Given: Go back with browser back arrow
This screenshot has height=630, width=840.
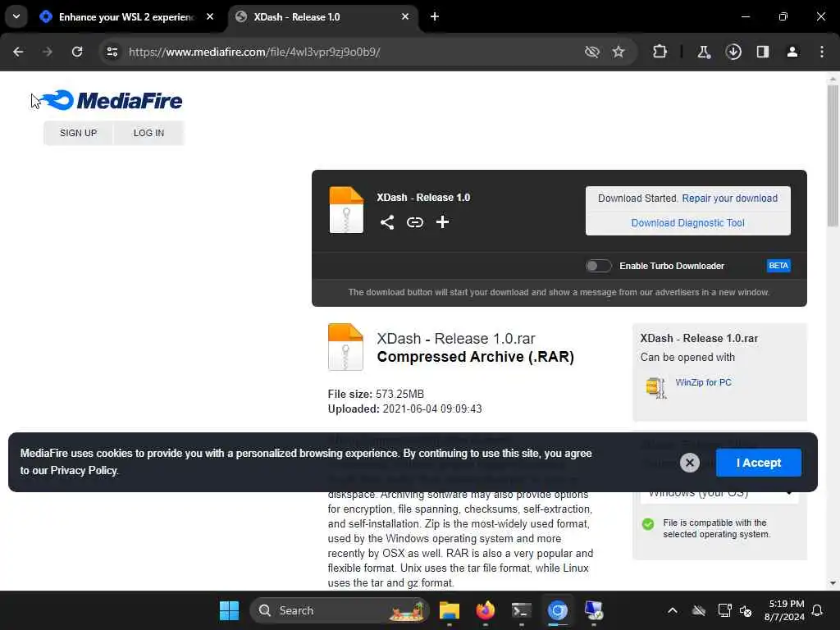Looking at the screenshot, I should 18,52.
